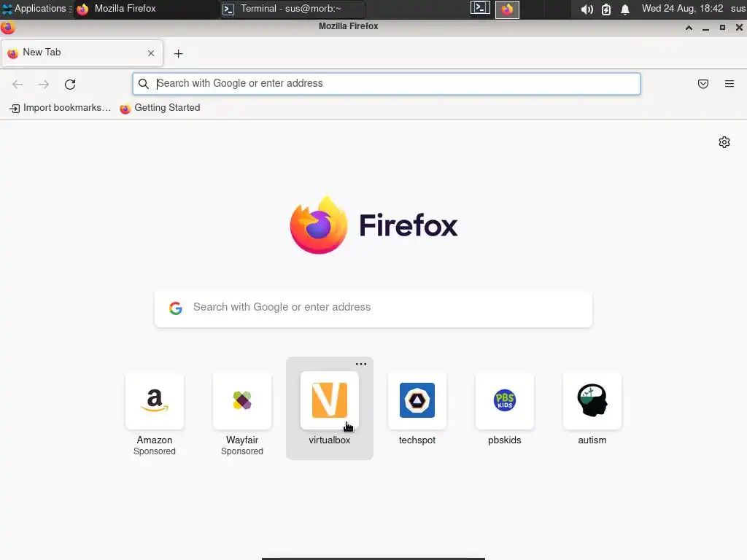Open the notifications bell icon
Image resolution: width=747 pixels, height=560 pixels.
click(x=625, y=9)
